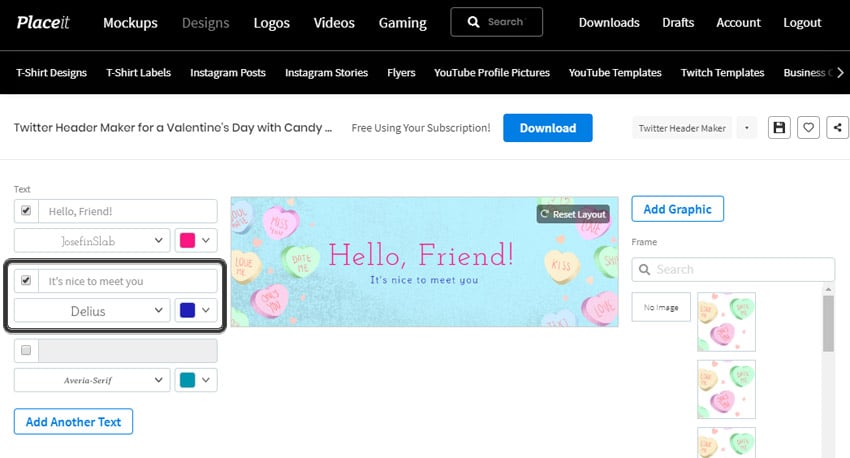This screenshot has width=850, height=458.
Task: Go to Downloads
Action: coord(609,23)
